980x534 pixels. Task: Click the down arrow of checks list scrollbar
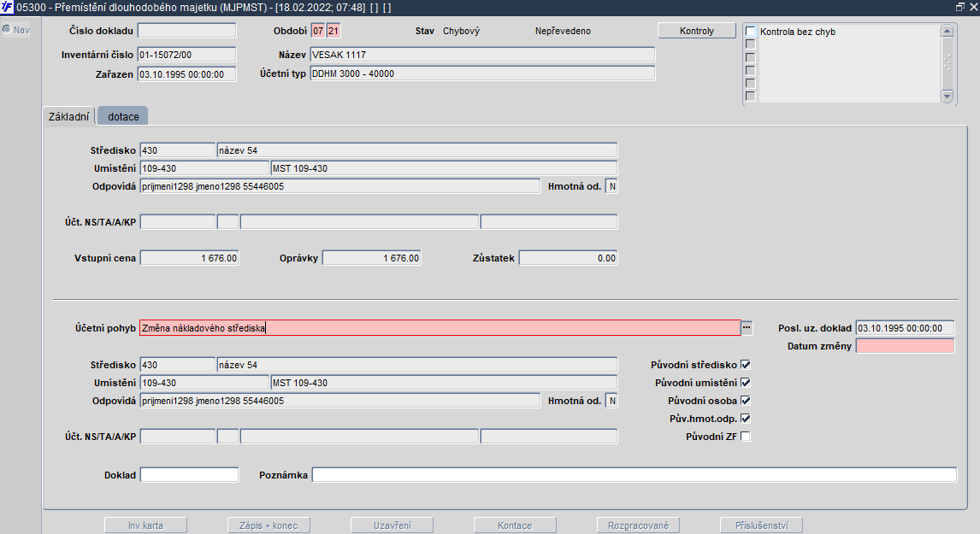pyautogui.click(x=947, y=97)
